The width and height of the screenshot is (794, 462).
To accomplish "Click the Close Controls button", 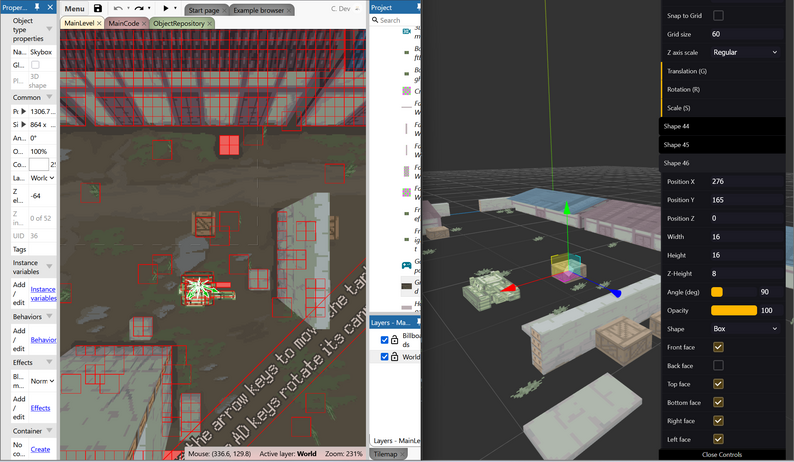I will (722, 455).
